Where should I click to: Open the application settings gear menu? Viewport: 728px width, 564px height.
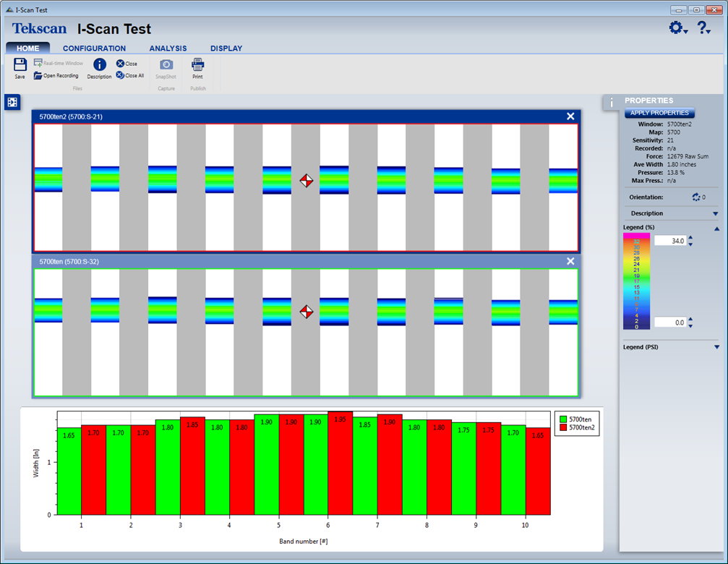(x=675, y=27)
